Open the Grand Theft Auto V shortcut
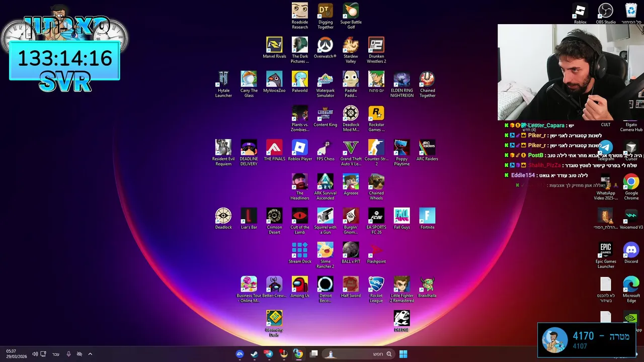644x362 pixels. (351, 153)
